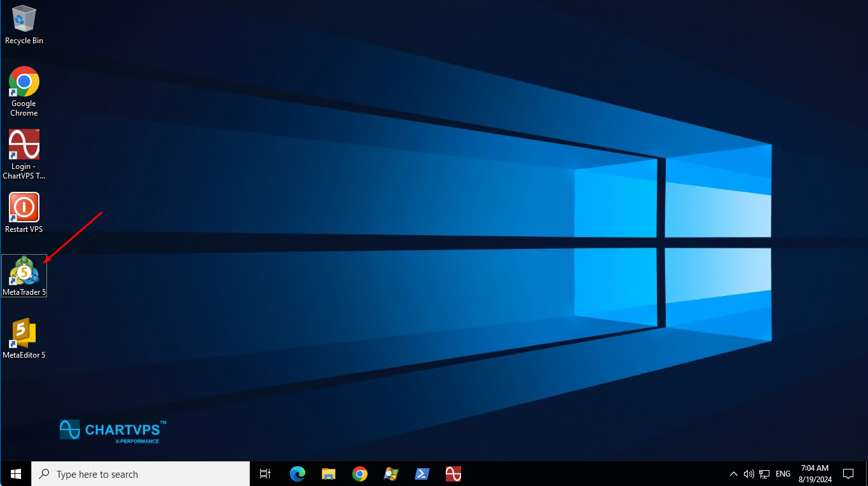This screenshot has height=486, width=868.
Task: Open the Task View button
Action: (x=266, y=474)
